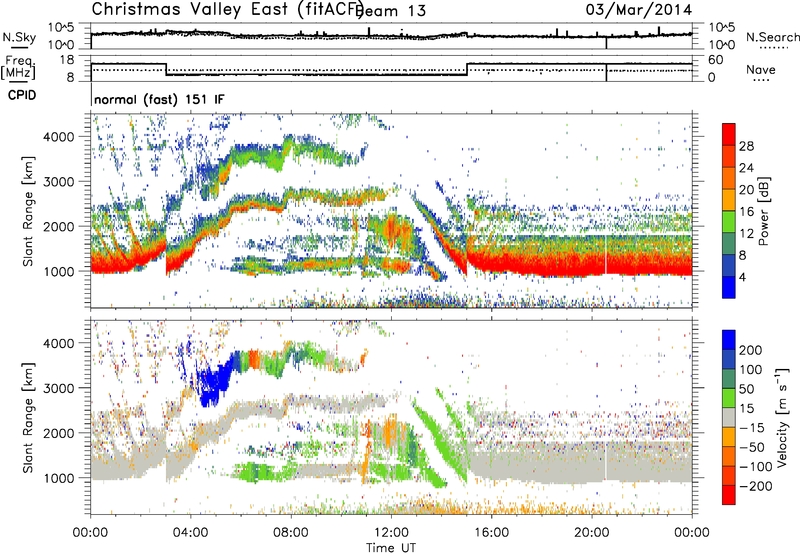800x554 pixels.
Task: Click the 'Time UT' axis title
Action: 391,548
